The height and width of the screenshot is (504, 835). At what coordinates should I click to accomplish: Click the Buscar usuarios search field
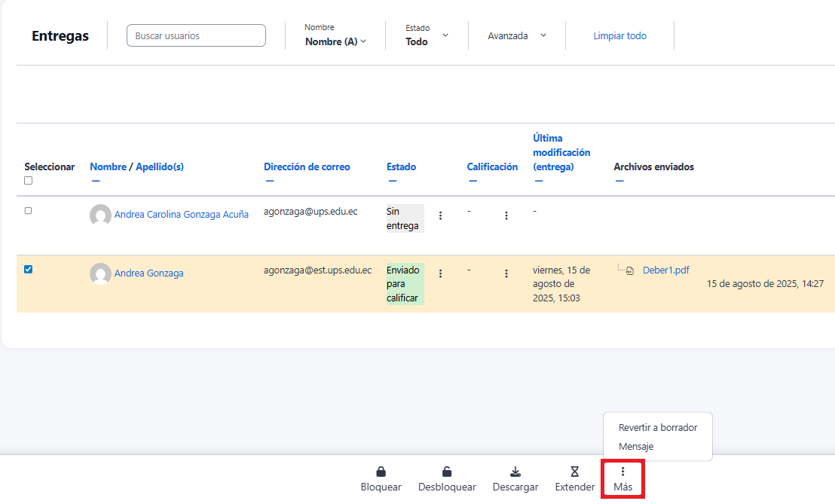click(196, 35)
